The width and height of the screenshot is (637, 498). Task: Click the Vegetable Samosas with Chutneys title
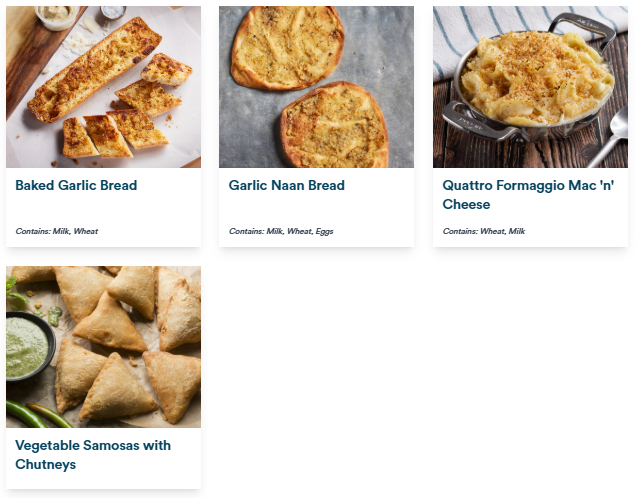tap(93, 455)
